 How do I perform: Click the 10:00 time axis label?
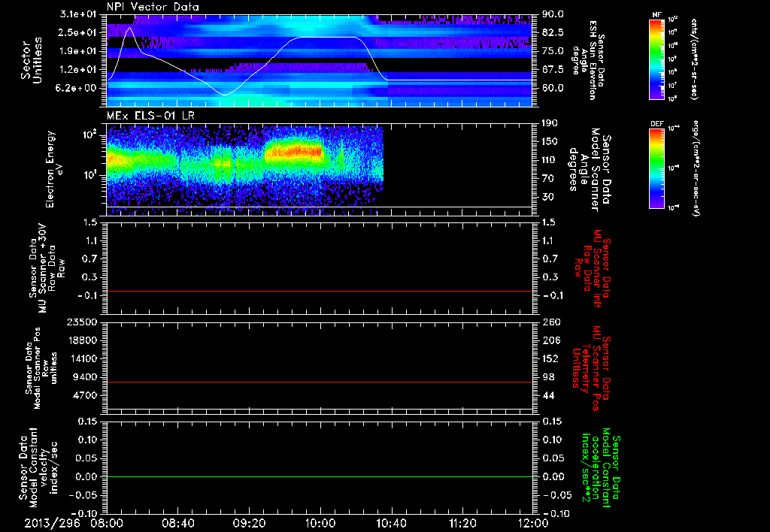pyautogui.click(x=320, y=522)
